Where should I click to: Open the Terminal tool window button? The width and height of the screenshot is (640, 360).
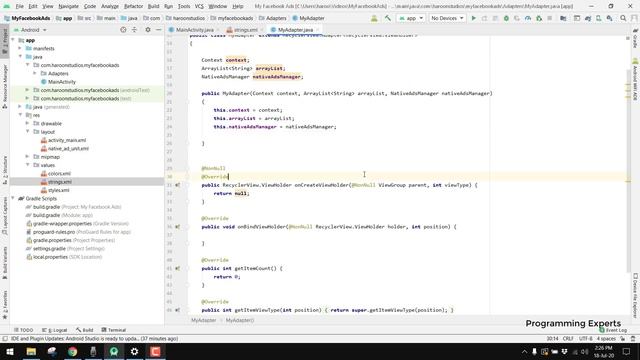[113, 330]
